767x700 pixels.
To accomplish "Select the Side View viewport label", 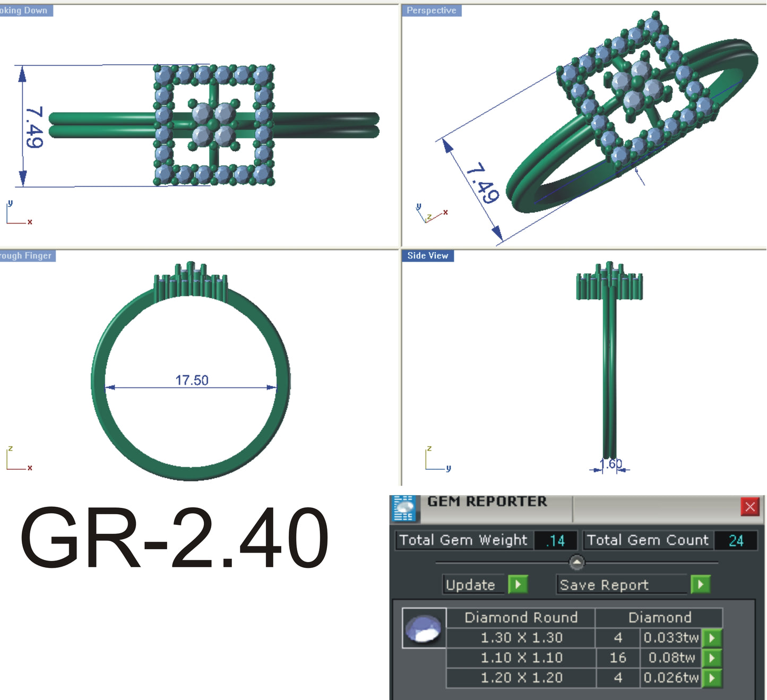I will pos(427,255).
